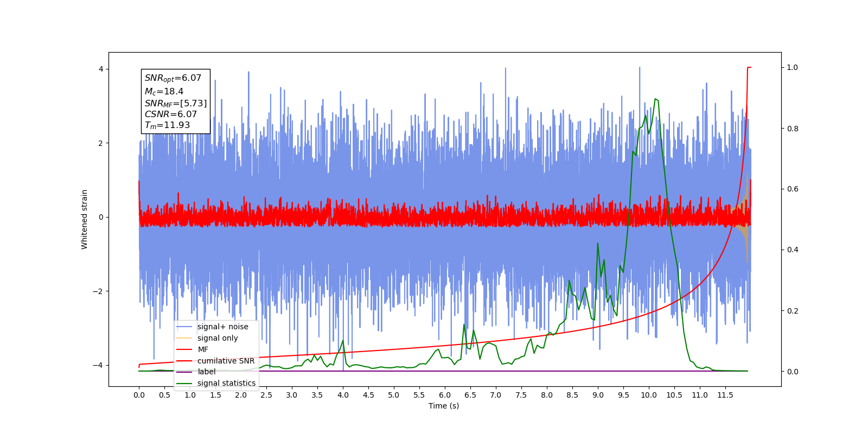Click the Tm=11.93 annotation text

click(167, 125)
